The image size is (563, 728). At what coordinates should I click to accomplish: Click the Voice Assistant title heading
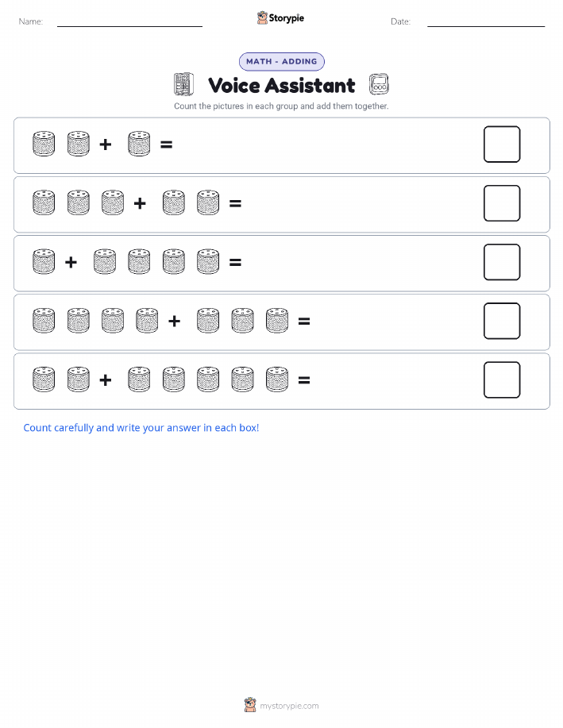click(281, 86)
